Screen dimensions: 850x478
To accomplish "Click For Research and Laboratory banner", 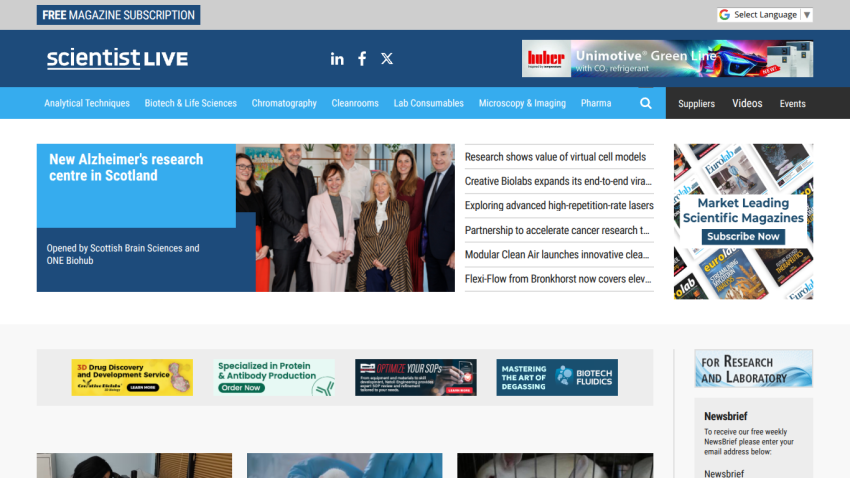I will tap(754, 369).
